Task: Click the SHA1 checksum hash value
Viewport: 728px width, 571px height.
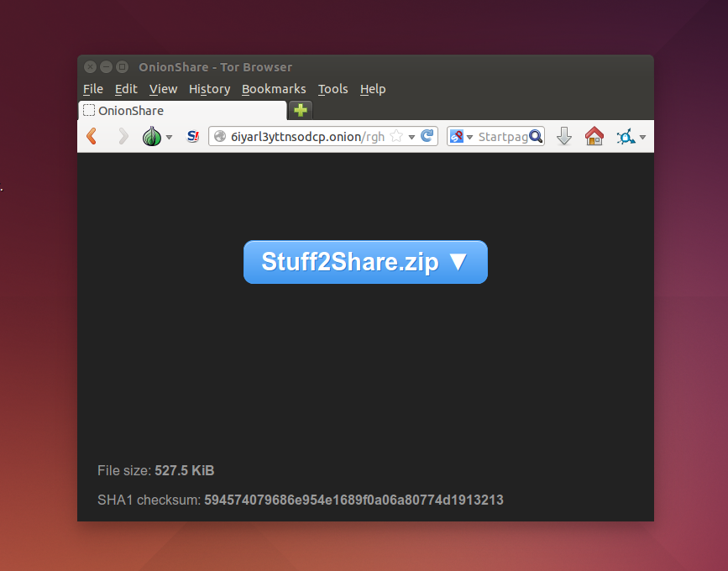Action: (x=354, y=500)
